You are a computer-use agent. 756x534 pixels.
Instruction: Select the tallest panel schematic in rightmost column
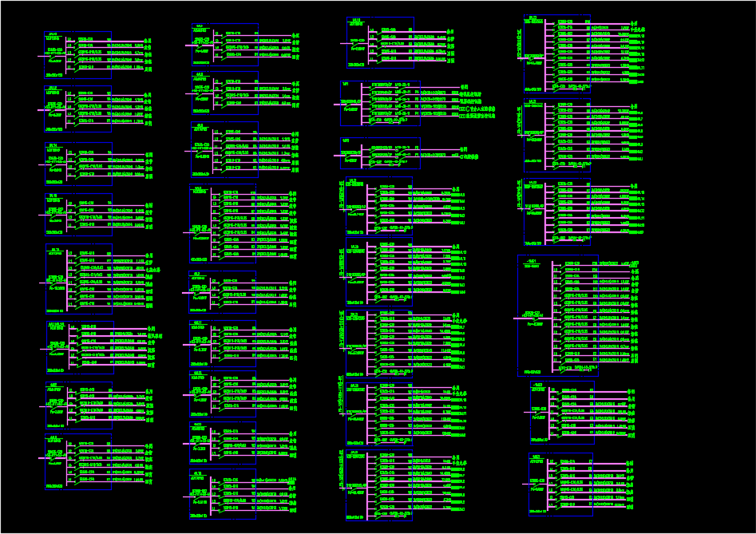(575, 316)
